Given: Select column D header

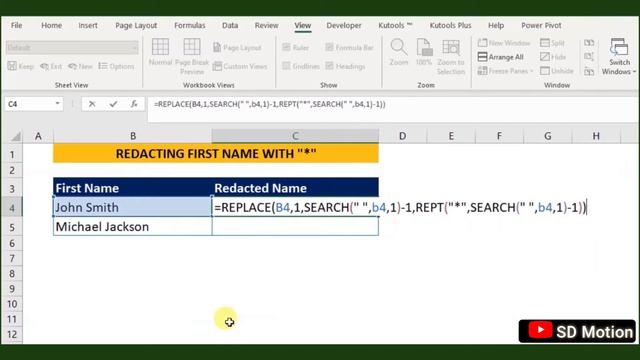Looking at the screenshot, I should [402, 136].
